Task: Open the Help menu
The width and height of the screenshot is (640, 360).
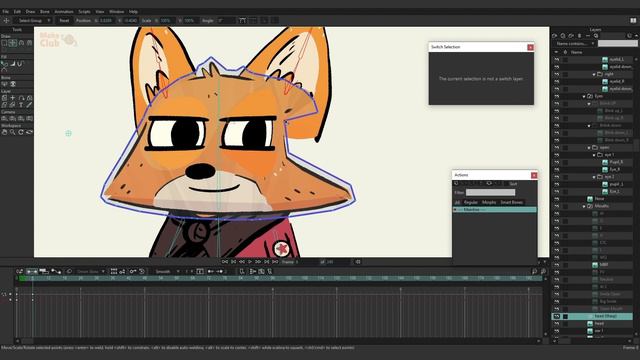Action: tap(133, 12)
